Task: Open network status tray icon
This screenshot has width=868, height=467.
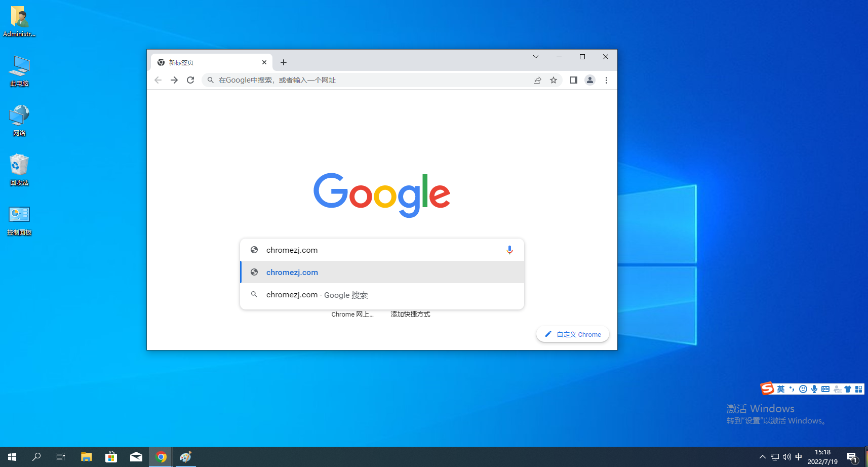Action: click(775, 457)
